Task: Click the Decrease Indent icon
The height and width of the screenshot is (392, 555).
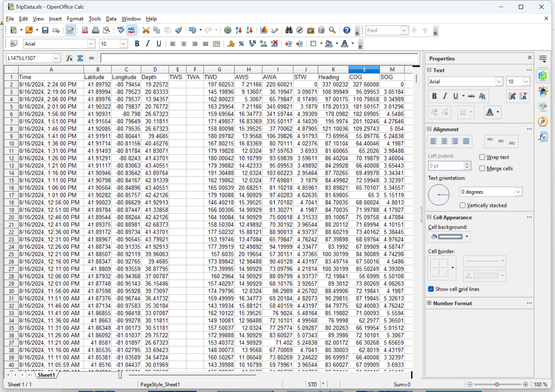Action: (289, 44)
